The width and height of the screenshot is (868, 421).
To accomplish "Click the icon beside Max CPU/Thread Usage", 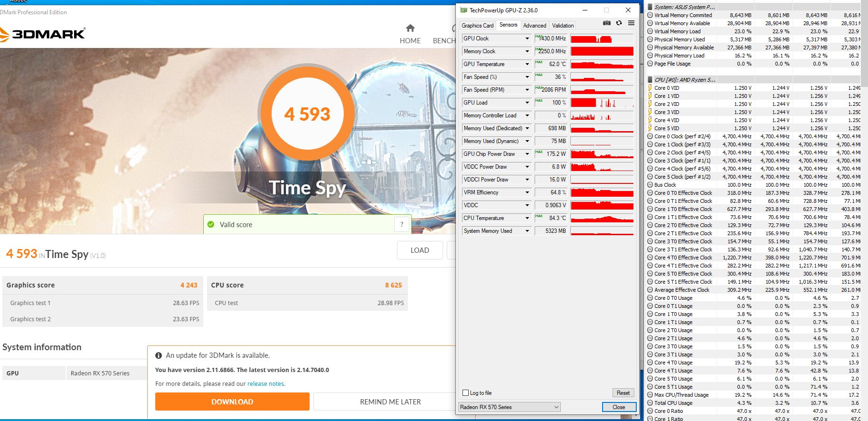I will point(650,395).
